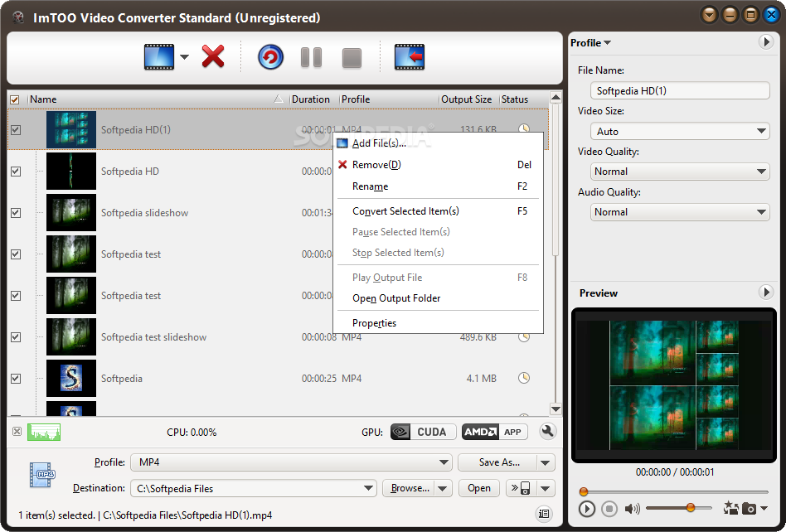Viewport: 786px width, 532px height.
Task: Open Properties from the context menu
Action: (438, 323)
